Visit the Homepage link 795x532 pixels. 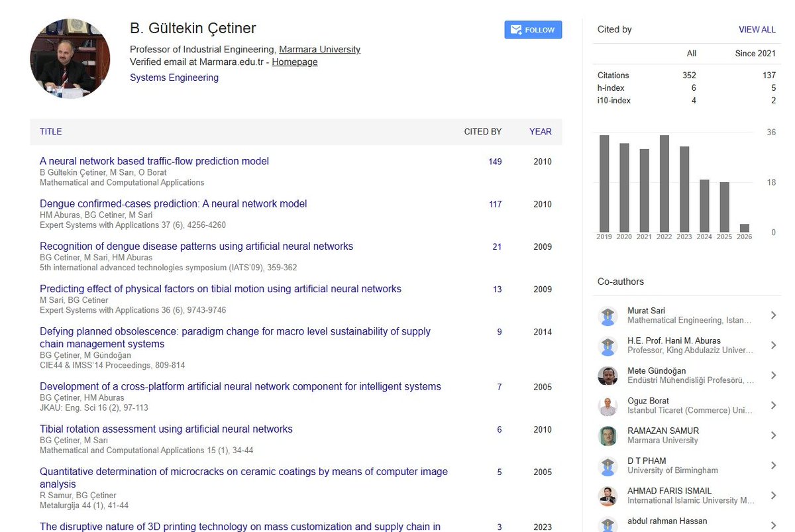(x=295, y=62)
